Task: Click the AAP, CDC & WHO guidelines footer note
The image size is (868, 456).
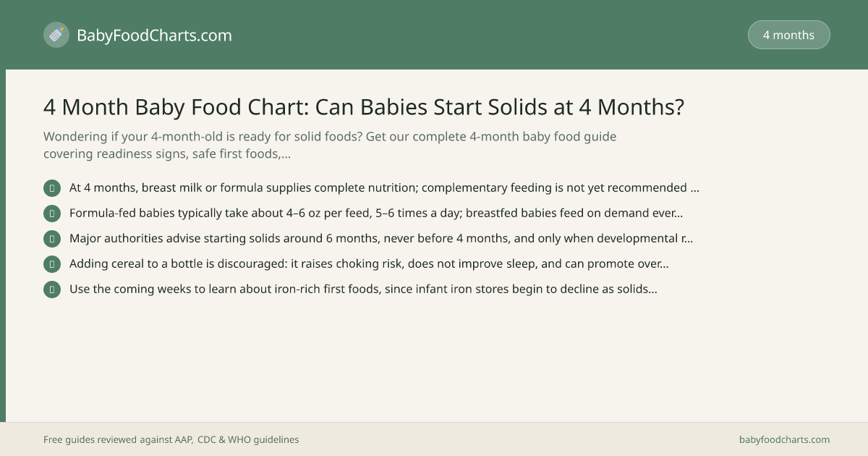Action: pyautogui.click(x=171, y=439)
